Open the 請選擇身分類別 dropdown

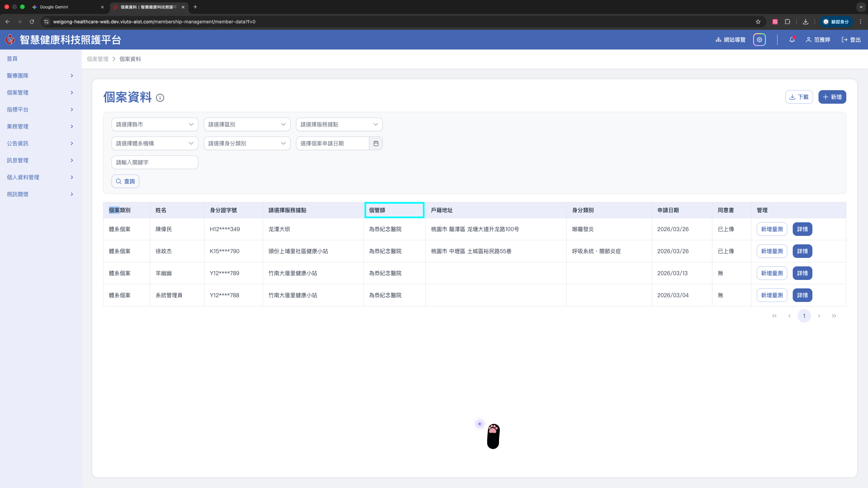click(x=247, y=143)
